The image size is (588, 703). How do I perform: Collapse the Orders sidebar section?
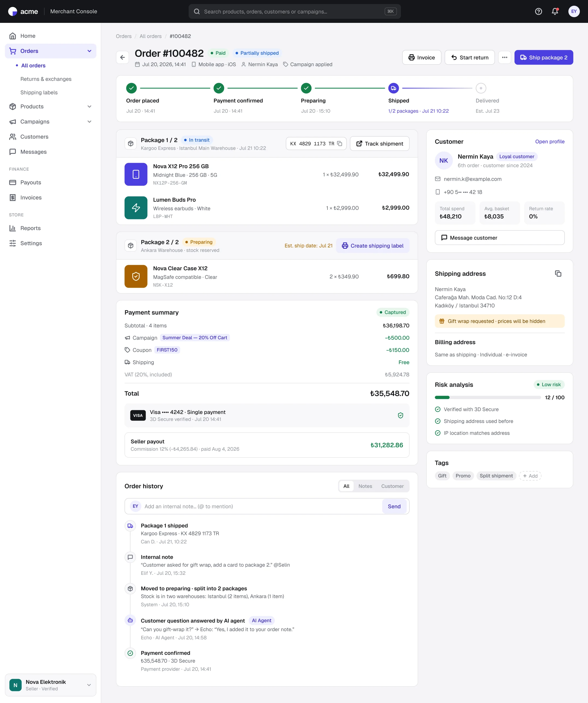[x=89, y=51]
